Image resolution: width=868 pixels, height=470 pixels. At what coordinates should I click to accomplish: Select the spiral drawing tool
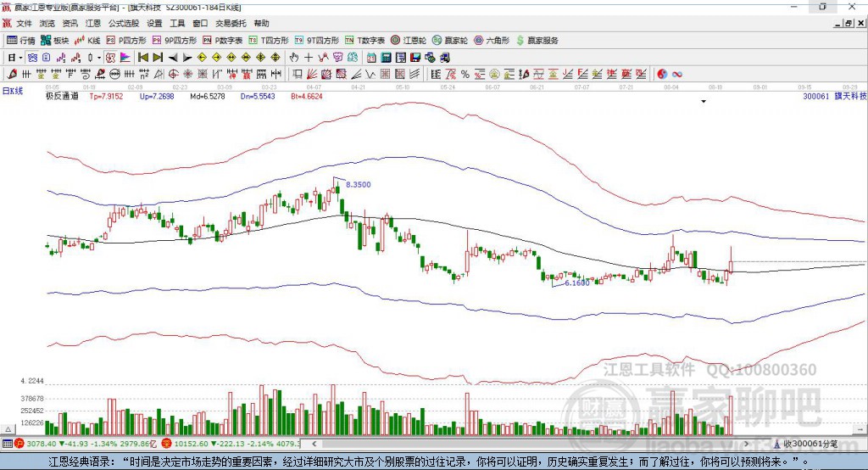click(86, 75)
